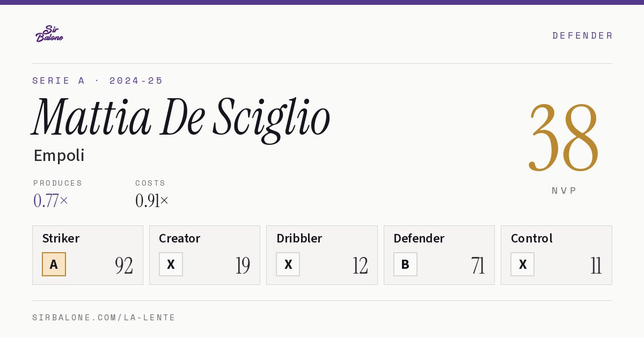Image resolution: width=644 pixels, height=338 pixels.
Task: Open the Creator stat card title
Action: 180,238
